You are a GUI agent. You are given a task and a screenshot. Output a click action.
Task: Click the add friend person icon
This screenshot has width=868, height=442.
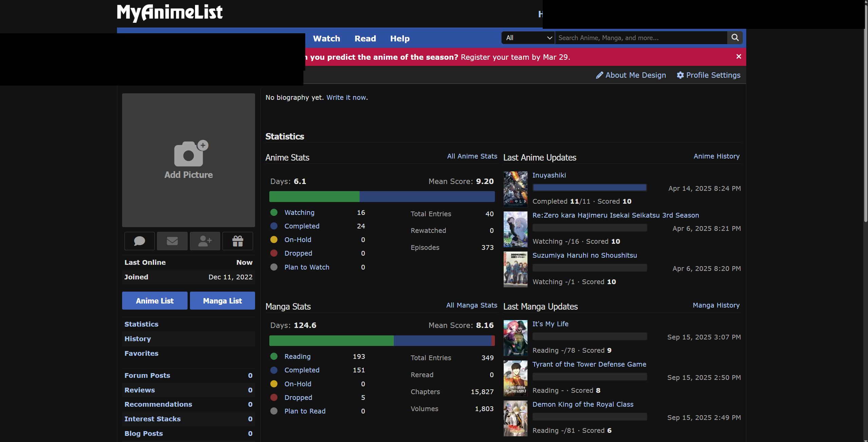click(x=205, y=241)
